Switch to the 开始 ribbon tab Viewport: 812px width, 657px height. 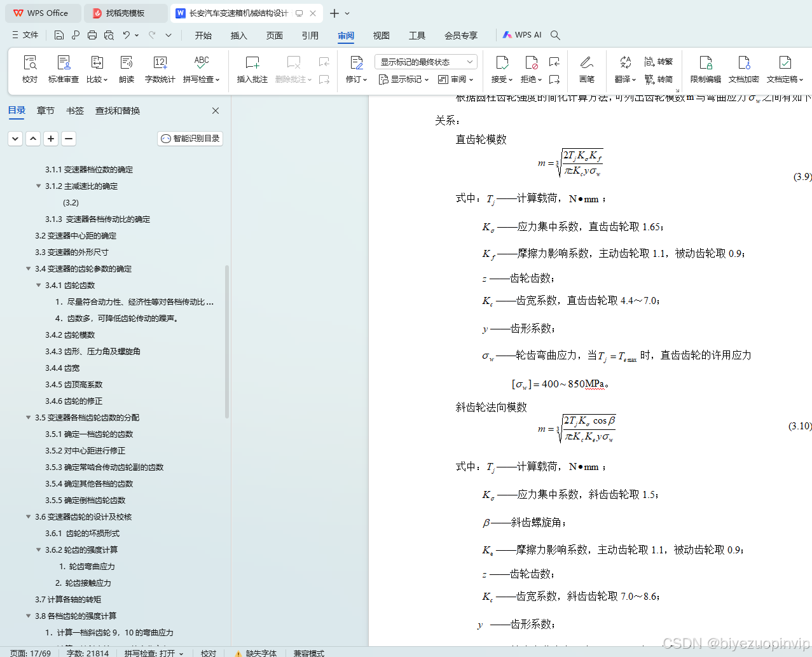[x=203, y=36]
